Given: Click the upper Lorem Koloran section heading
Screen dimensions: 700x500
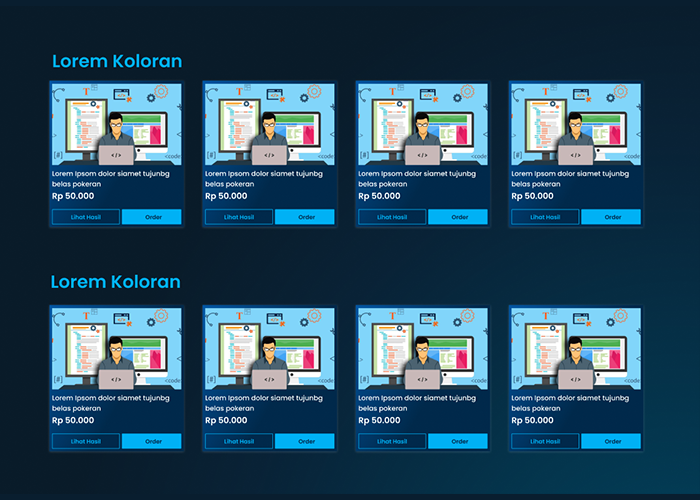Looking at the screenshot, I should tap(117, 62).
